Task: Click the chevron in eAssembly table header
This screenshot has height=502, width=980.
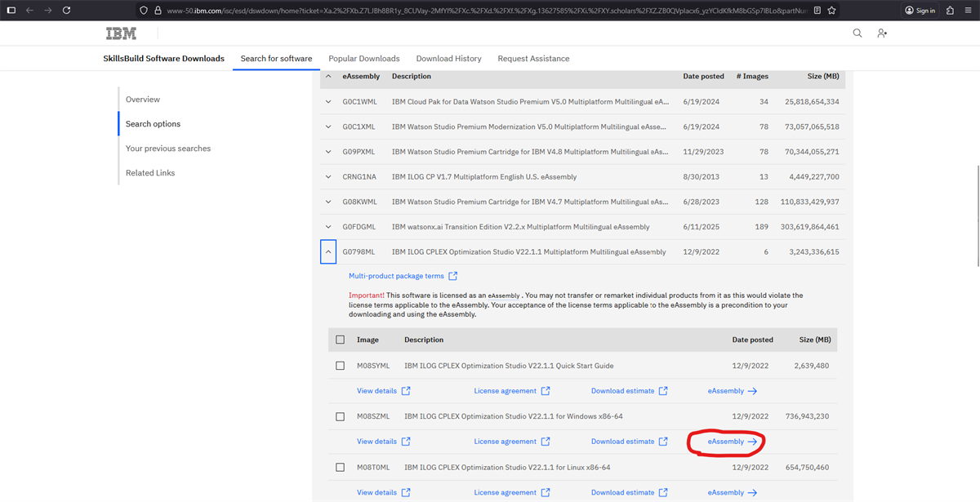Action: pos(328,77)
